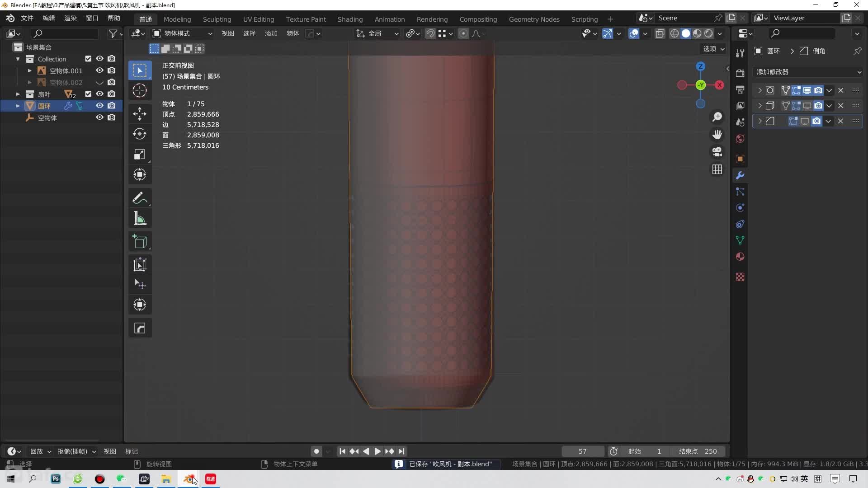Viewport: 868px width, 488px height.
Task: Click the play animation button
Action: point(377,451)
